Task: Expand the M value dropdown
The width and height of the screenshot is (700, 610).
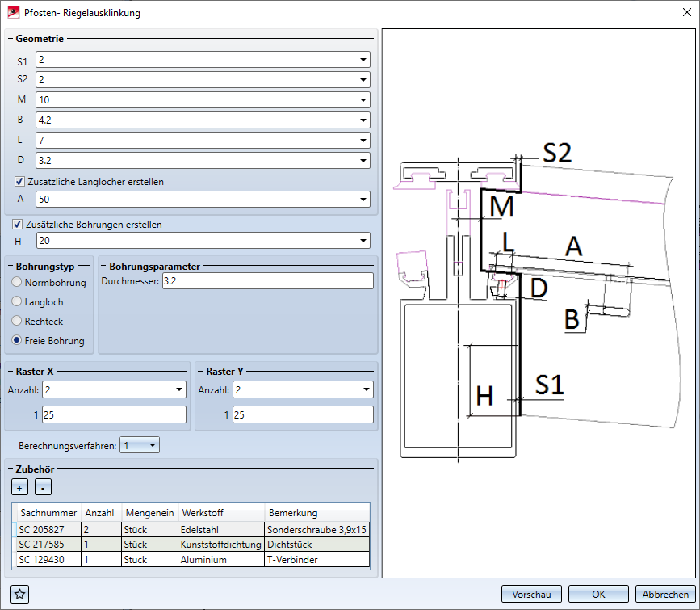Action: 363,99
